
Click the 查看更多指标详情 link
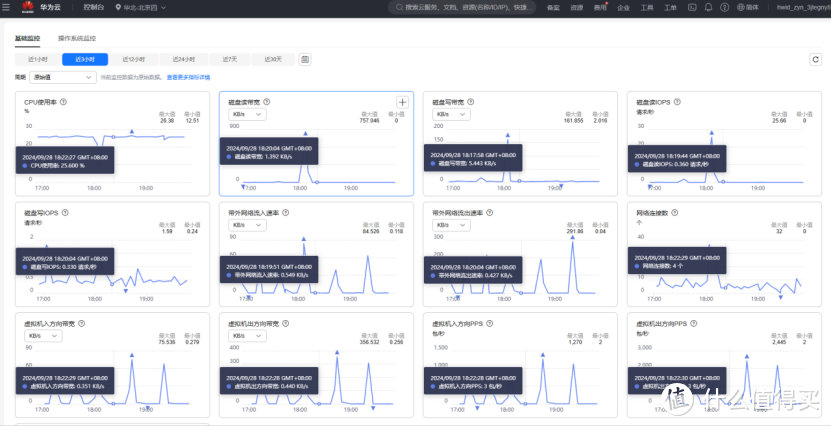[x=188, y=77]
